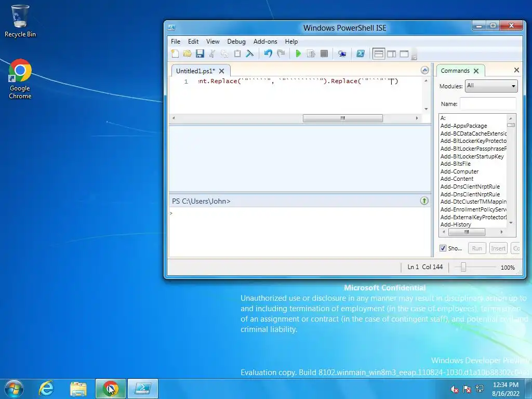Select Add-BitsFile in command list

(455, 164)
